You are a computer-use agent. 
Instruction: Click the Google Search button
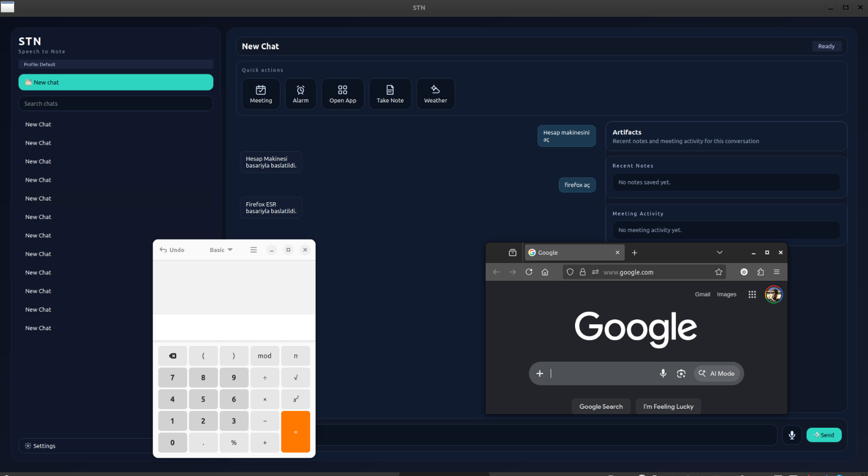(x=601, y=407)
